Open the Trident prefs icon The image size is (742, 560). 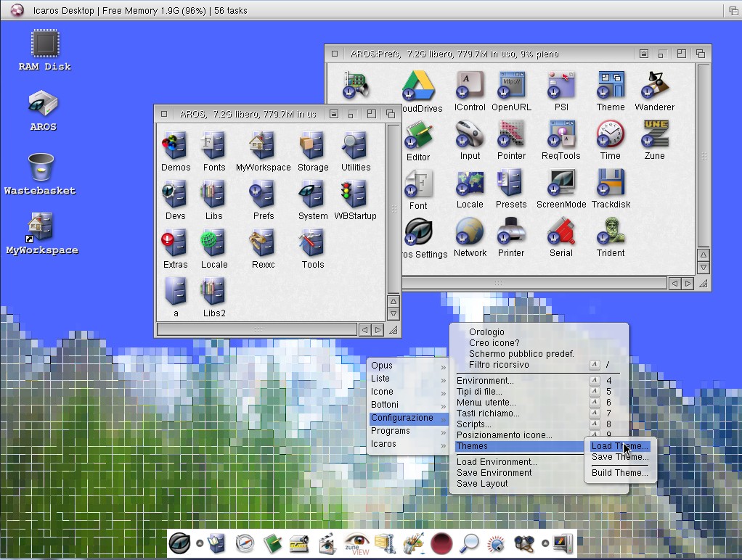click(x=610, y=234)
